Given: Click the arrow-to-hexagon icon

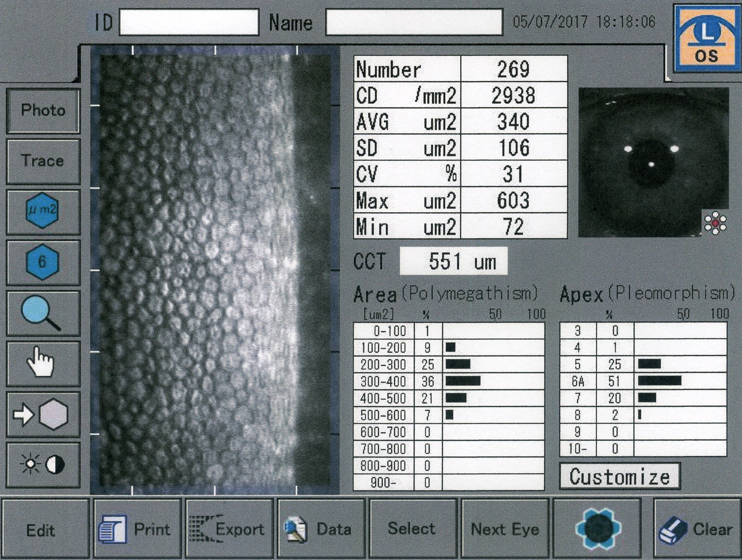Looking at the screenshot, I should 43,415.
